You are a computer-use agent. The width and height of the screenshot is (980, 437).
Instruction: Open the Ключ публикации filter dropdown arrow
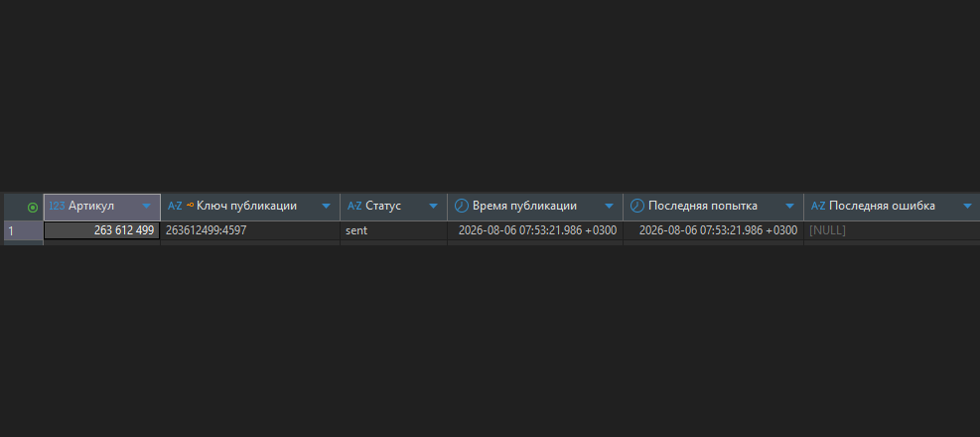click(x=326, y=207)
